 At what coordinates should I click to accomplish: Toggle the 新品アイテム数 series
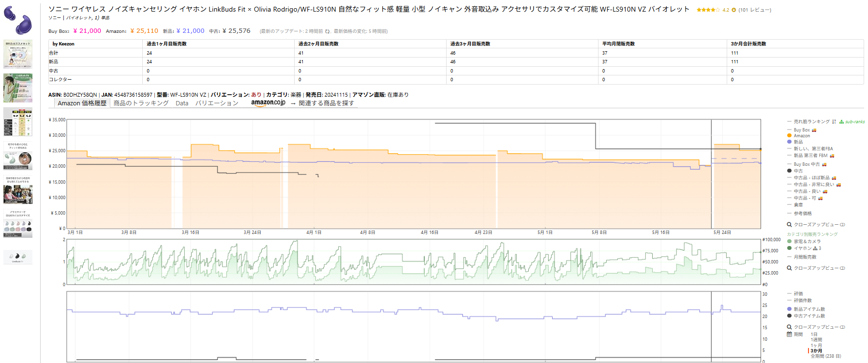806,309
